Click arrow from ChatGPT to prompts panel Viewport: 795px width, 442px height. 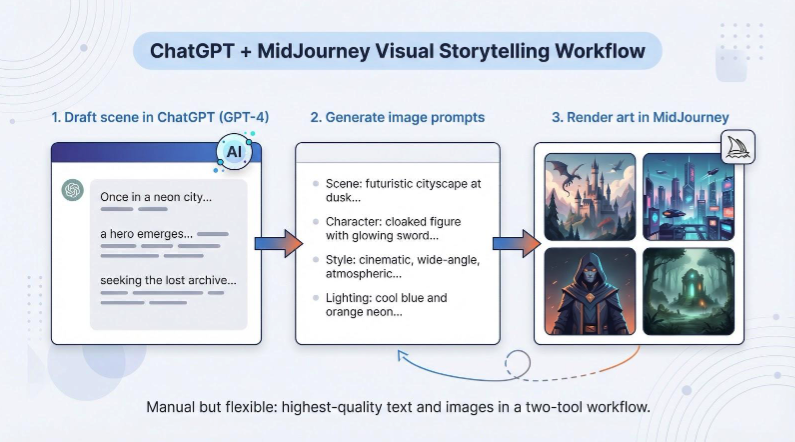click(x=278, y=243)
